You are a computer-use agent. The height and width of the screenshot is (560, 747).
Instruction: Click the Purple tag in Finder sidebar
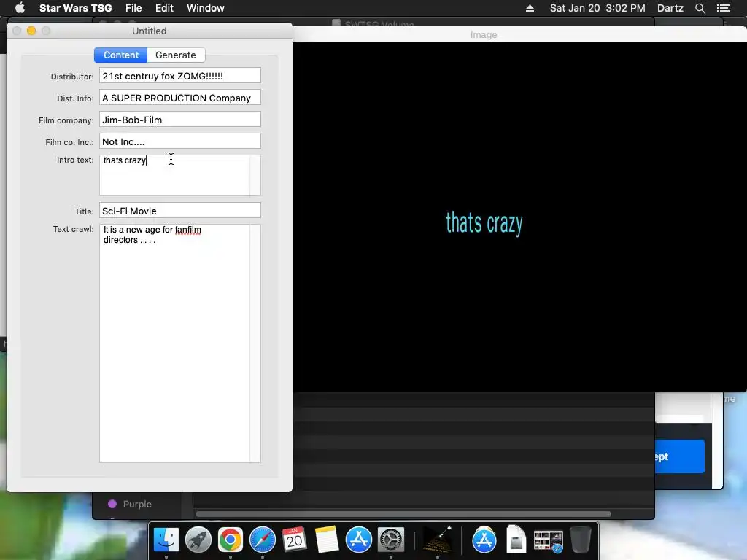pyautogui.click(x=137, y=504)
